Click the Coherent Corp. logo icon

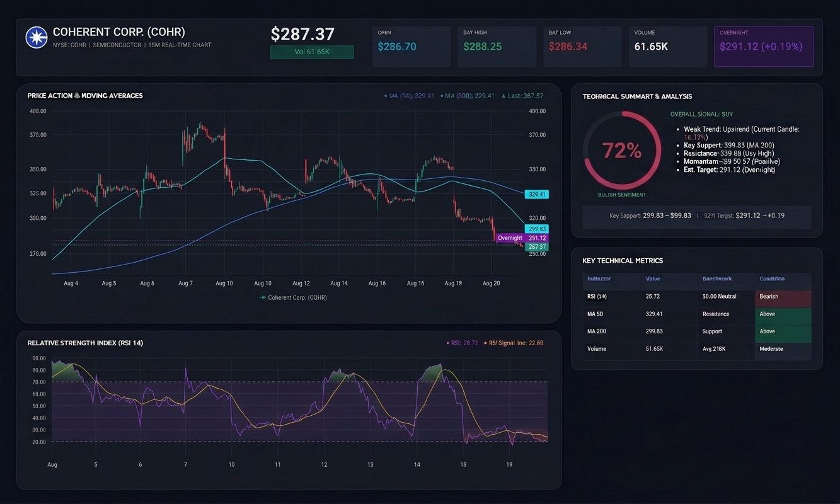pos(37,38)
